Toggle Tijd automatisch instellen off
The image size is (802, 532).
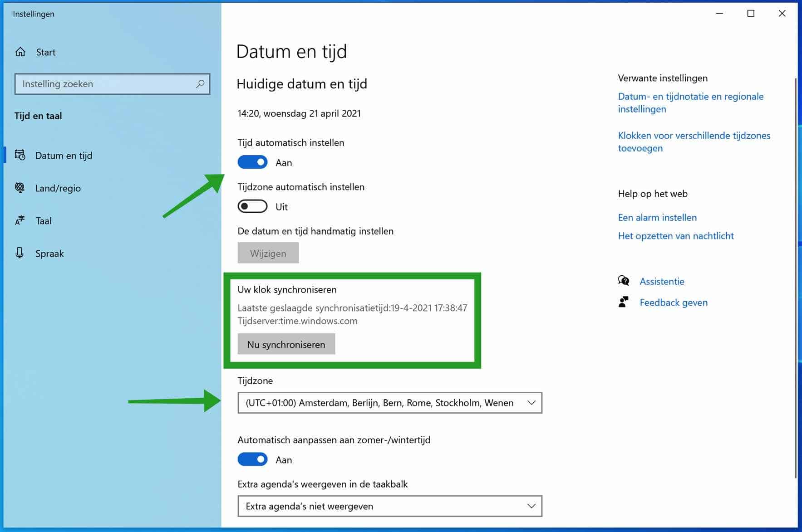click(252, 162)
